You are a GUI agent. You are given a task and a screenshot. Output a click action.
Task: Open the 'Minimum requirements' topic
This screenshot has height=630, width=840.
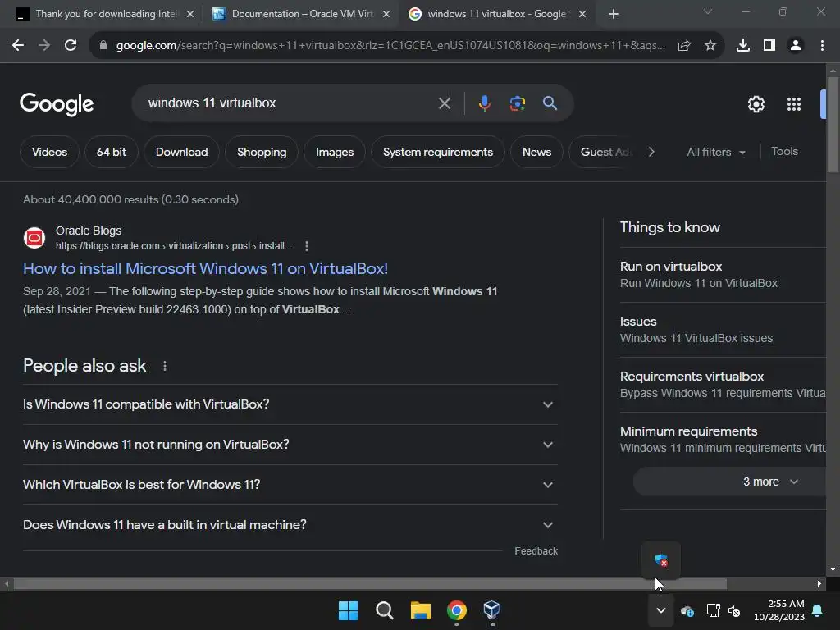pos(723,440)
